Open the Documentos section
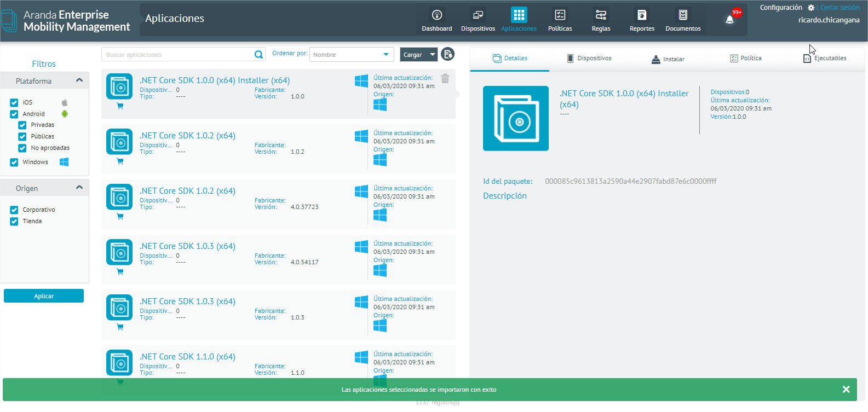The width and height of the screenshot is (868, 412). tap(683, 20)
